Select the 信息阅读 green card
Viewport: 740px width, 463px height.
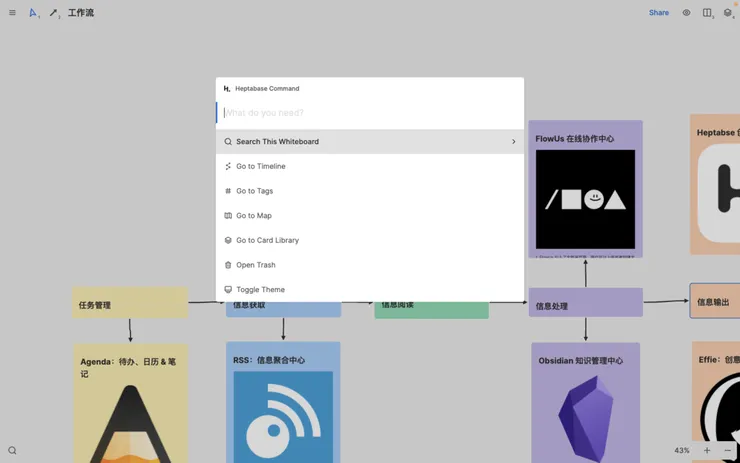(431, 310)
